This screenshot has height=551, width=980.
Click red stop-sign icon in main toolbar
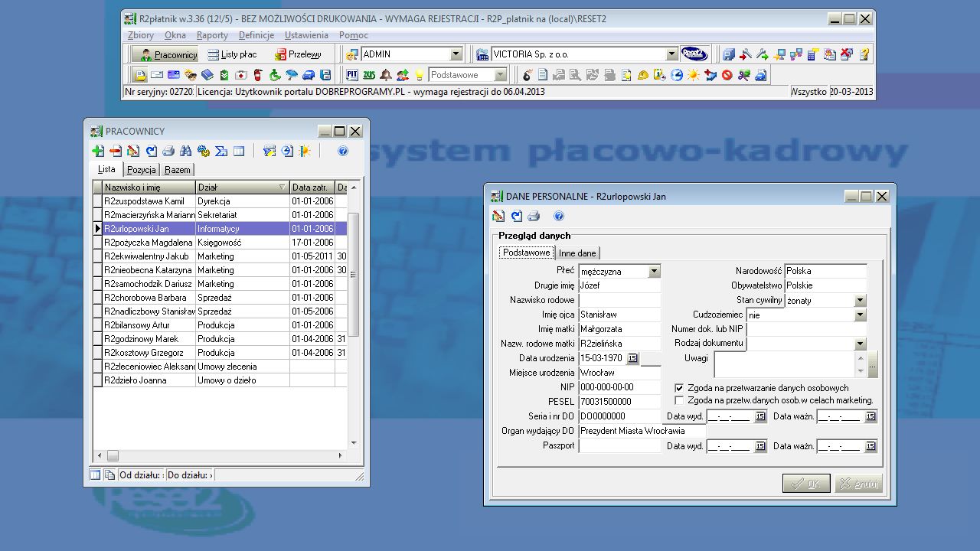[727, 75]
